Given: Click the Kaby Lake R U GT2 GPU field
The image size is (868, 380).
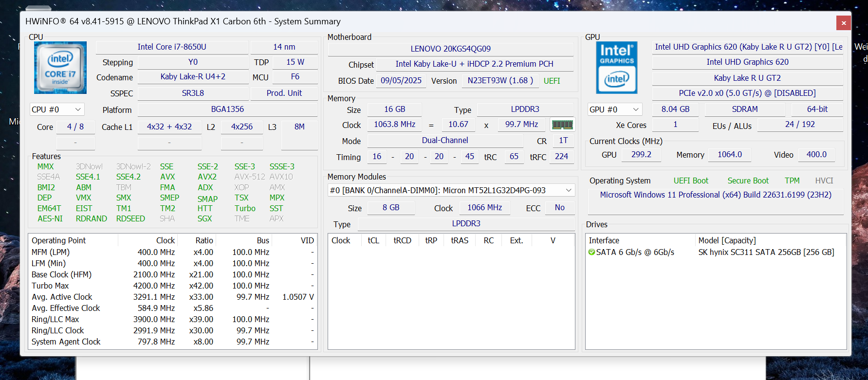Looking at the screenshot, I should 747,78.
